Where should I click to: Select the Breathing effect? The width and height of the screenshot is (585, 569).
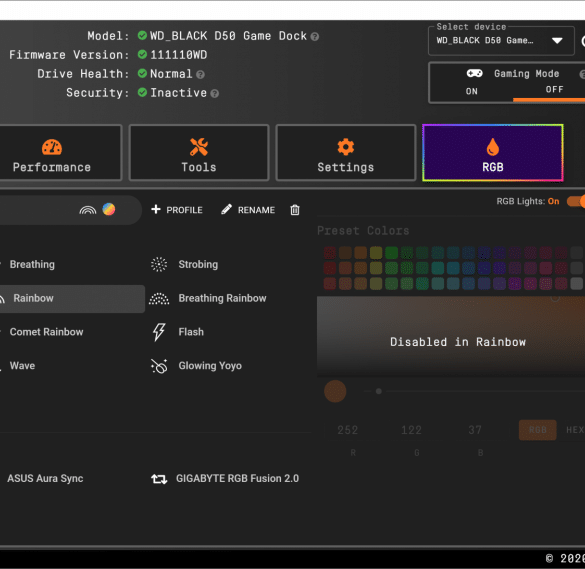click(32, 264)
